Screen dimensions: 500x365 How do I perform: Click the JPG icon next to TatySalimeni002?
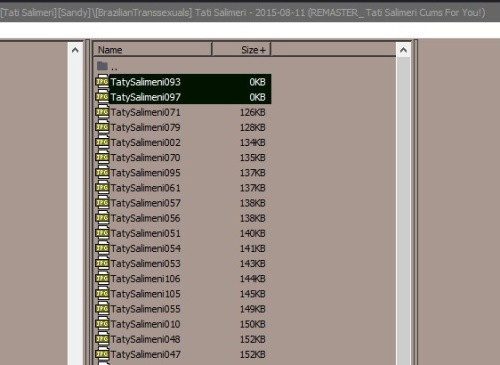point(102,142)
